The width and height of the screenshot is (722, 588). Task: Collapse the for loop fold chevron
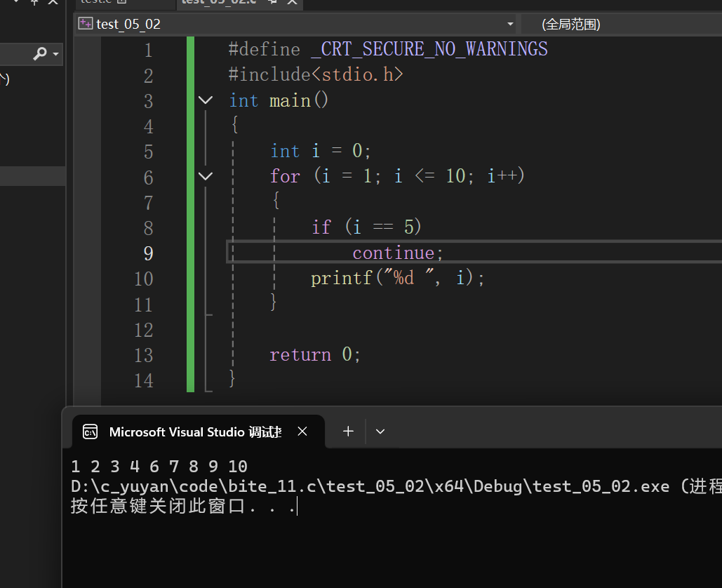[206, 176]
